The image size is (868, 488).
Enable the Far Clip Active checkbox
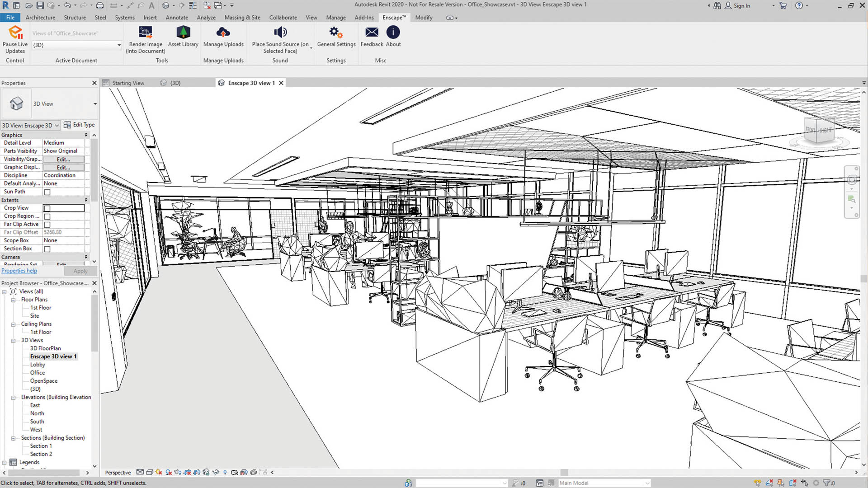(x=47, y=224)
